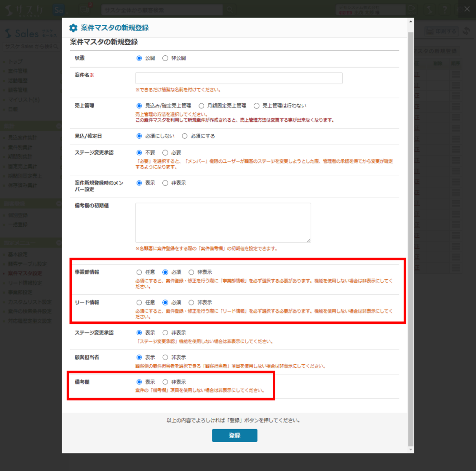The width and height of the screenshot is (476, 471).
Task: Click the dialog's vertical scrollbar track
Action: coord(411,238)
